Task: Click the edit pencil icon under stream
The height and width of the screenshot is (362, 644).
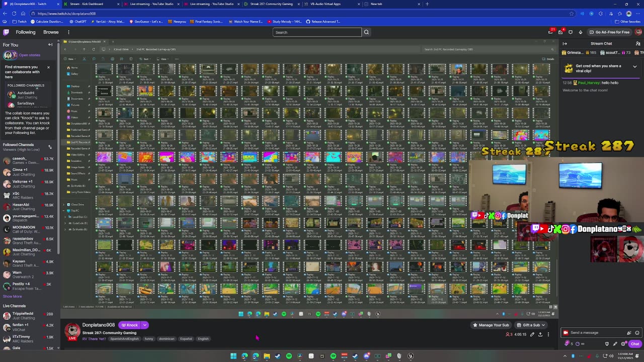Action: coord(532,334)
